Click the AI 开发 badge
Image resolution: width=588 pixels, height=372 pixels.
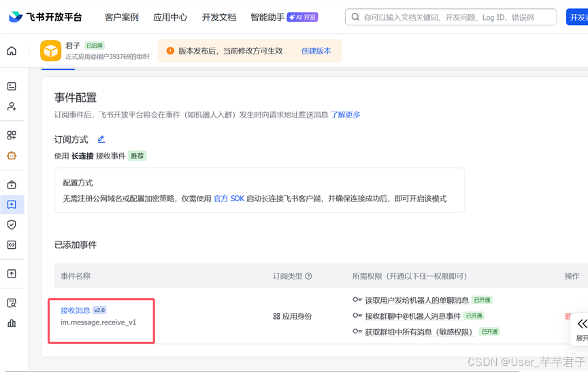[302, 17]
